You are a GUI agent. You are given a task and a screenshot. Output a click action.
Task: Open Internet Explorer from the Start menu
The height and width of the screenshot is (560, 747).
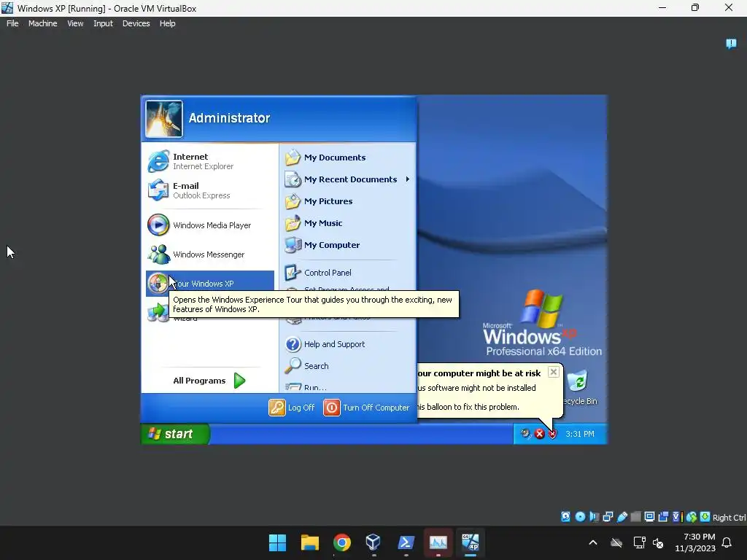209,161
